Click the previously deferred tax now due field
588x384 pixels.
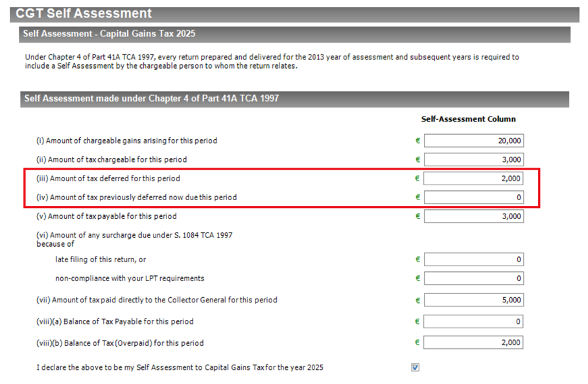point(474,198)
